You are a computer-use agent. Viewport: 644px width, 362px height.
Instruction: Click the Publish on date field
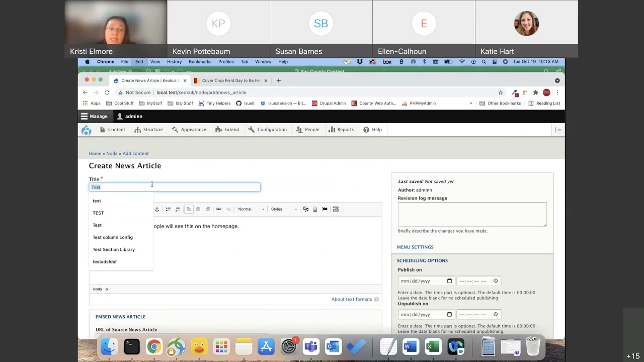pyautogui.click(x=426, y=281)
